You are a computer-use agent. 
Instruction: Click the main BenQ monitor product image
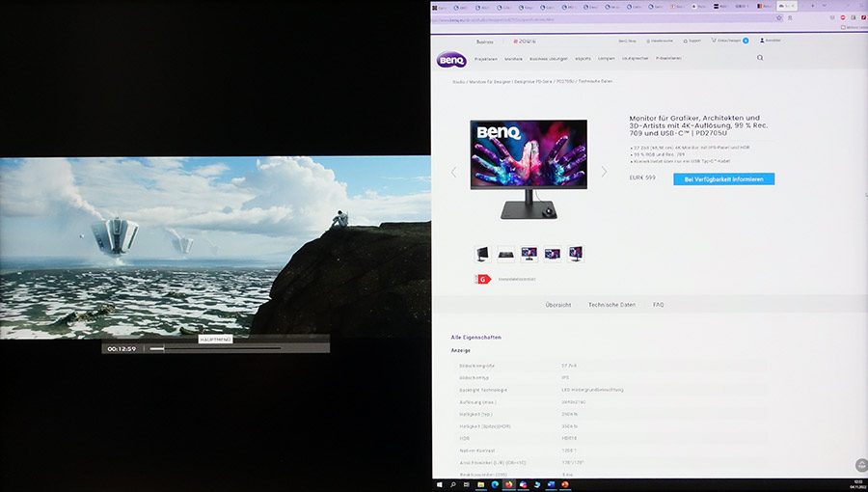click(x=529, y=169)
